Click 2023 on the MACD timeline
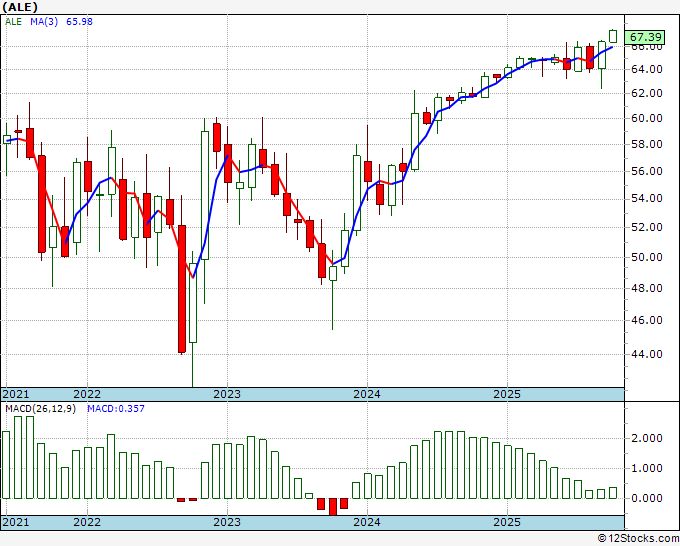Viewport: 680px width, 546px height. point(227,522)
